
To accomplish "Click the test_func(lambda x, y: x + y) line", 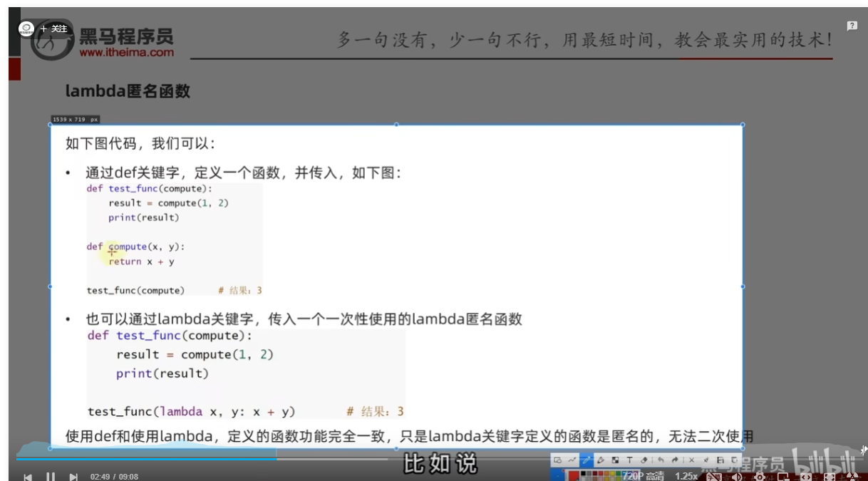I will point(191,411).
